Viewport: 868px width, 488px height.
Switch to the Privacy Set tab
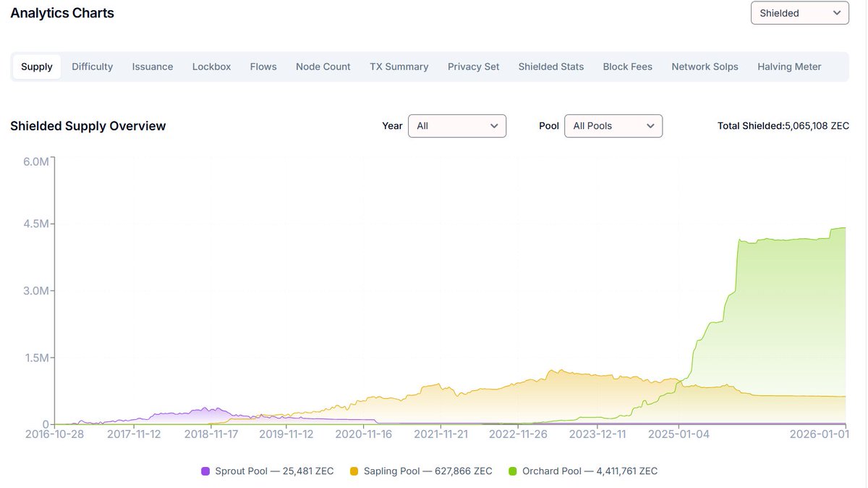click(x=474, y=67)
